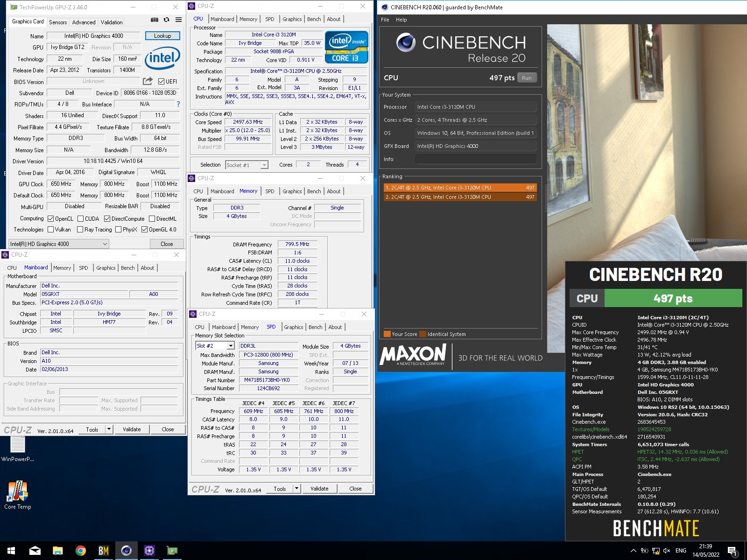Viewport: 747px width, 560px height.
Task: Click Validate in CPU-Z SPD window
Action: point(319,489)
